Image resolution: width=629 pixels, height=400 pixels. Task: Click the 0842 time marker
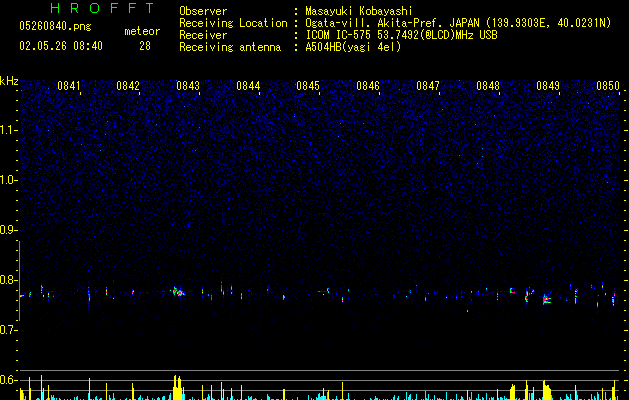(x=128, y=86)
